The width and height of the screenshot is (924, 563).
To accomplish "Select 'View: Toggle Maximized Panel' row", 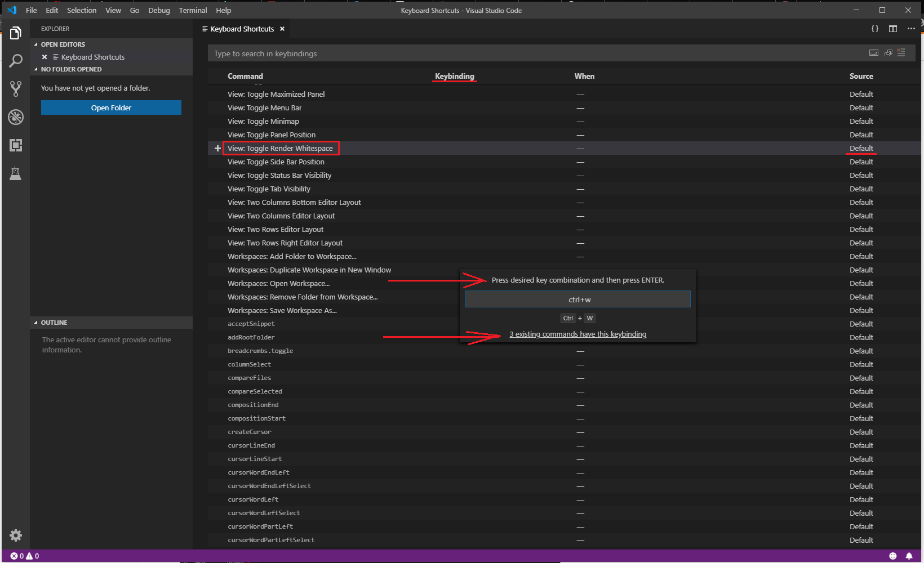I will (564, 94).
